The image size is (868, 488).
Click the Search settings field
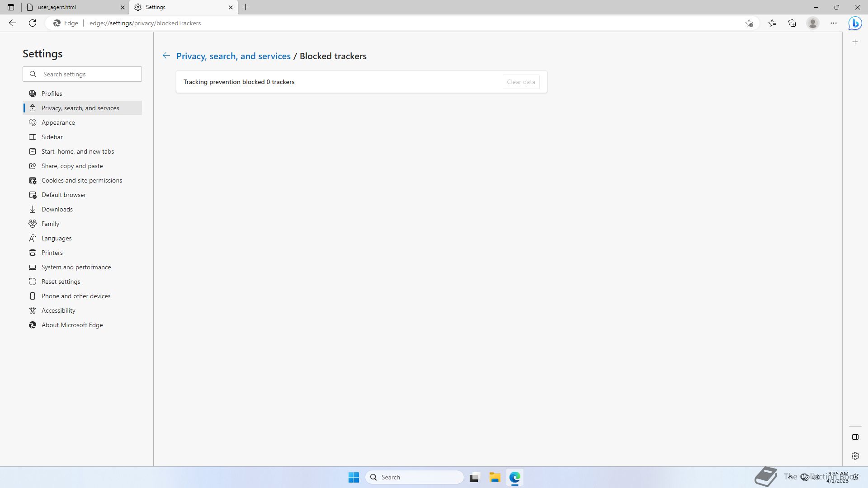(82, 74)
